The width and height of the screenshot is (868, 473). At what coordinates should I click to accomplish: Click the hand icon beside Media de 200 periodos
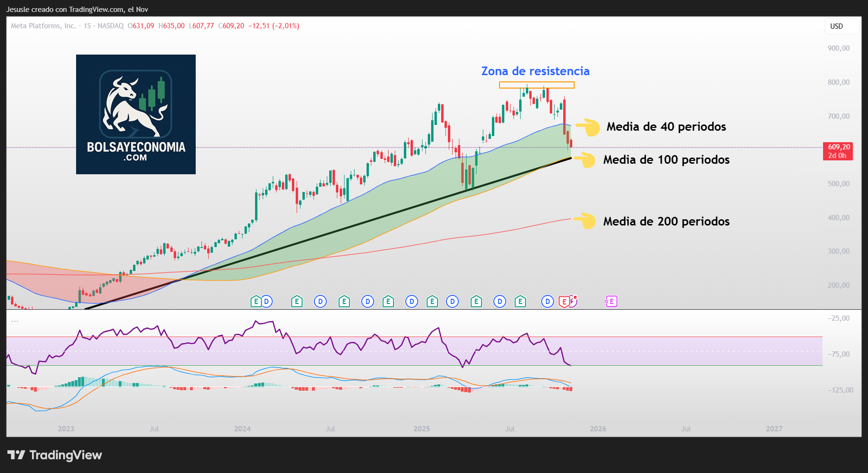point(585,221)
